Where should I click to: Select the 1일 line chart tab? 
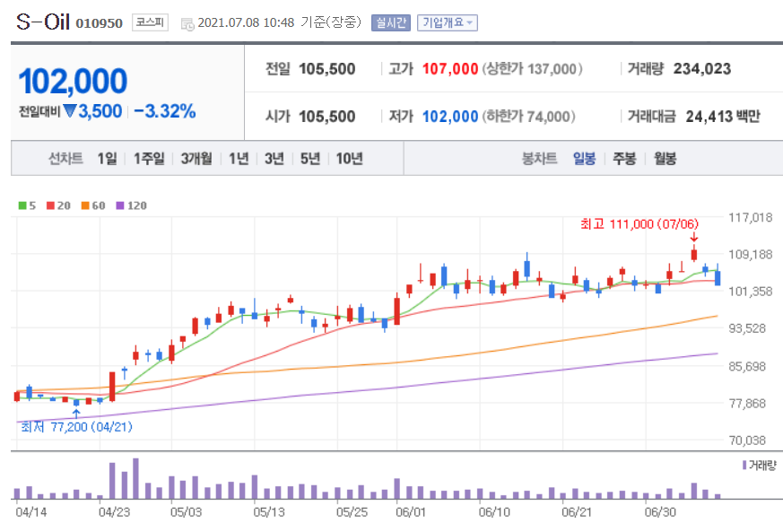coord(107,159)
